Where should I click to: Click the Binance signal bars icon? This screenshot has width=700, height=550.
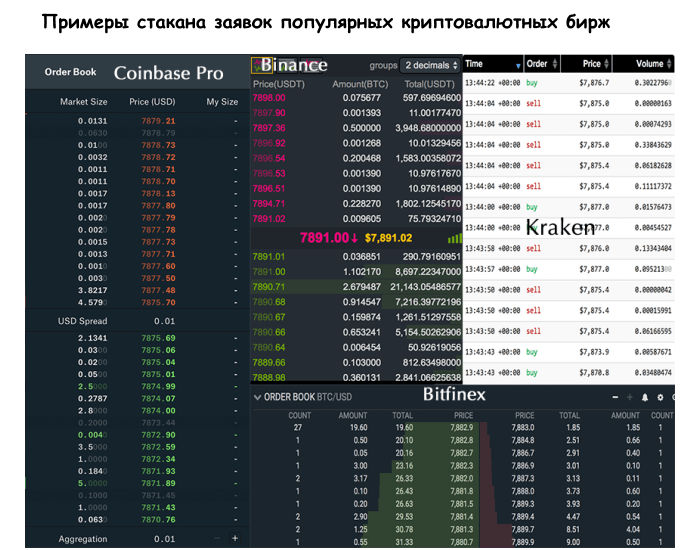tap(455, 239)
